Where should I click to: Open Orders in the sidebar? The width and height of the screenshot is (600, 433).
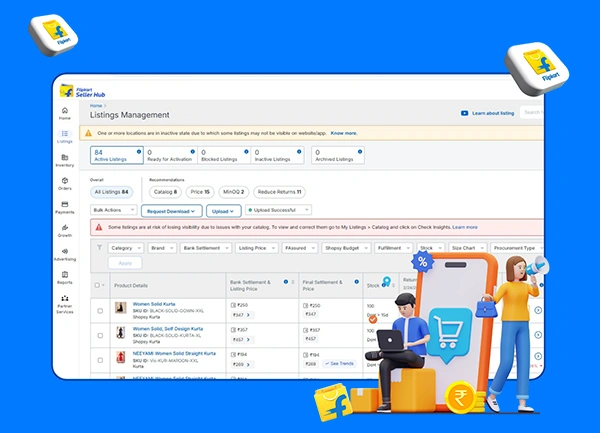click(65, 184)
